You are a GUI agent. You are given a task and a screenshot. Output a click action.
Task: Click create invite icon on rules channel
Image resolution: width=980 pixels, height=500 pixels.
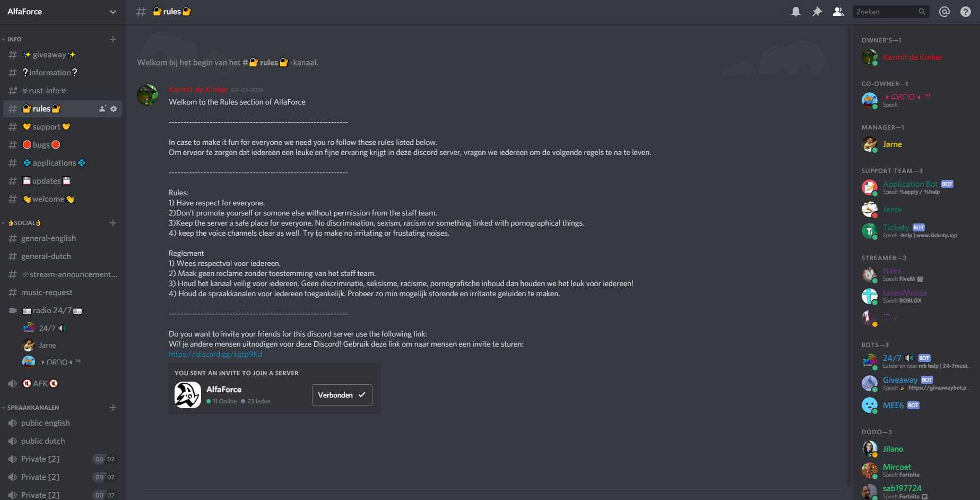click(103, 109)
